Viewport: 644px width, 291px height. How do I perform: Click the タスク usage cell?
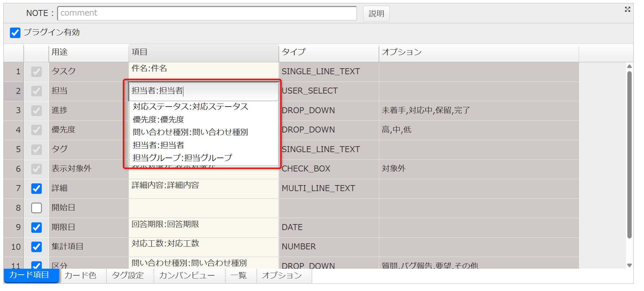click(x=88, y=72)
